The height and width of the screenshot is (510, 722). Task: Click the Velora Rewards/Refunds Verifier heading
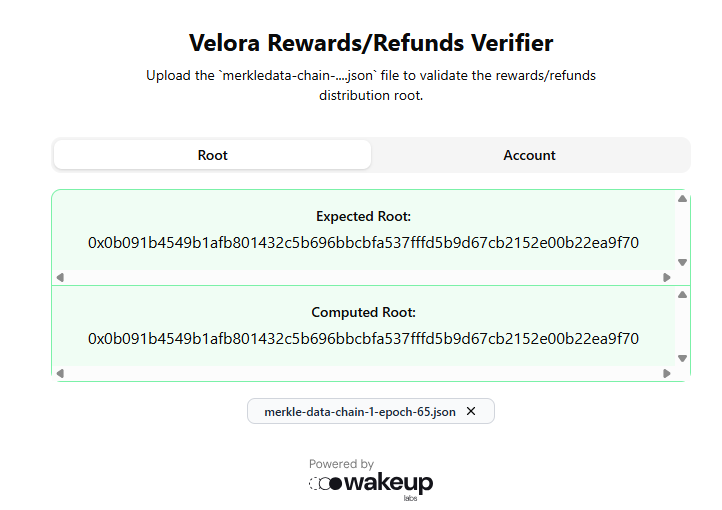coord(371,43)
